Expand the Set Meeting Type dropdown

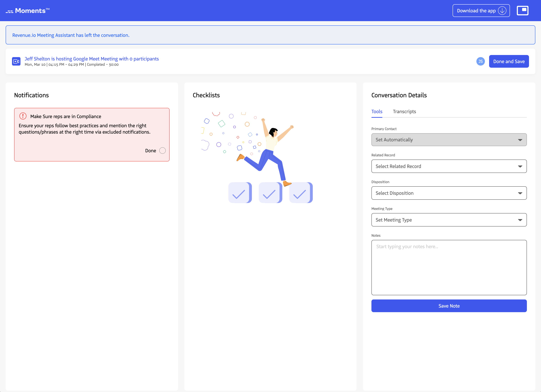(449, 220)
